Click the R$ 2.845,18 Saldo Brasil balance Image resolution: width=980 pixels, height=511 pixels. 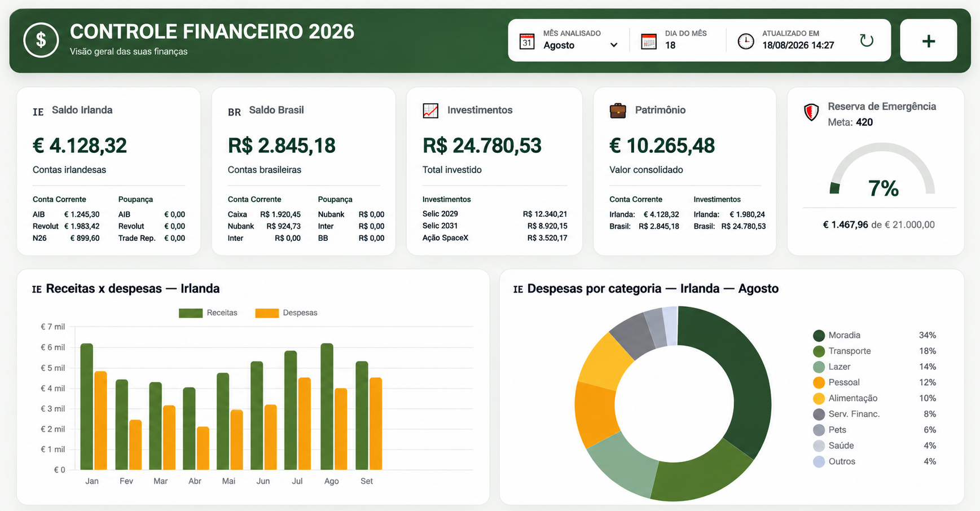(x=282, y=146)
